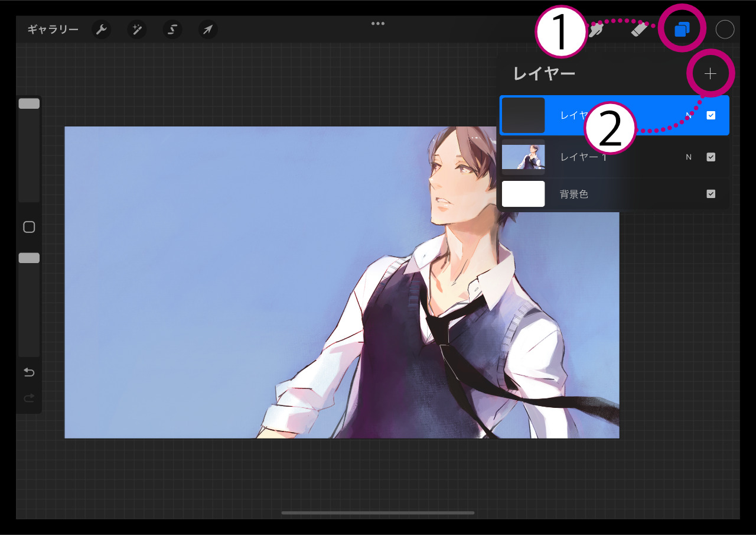Tap the selected layer's empty thumbnail
This screenshot has width=756, height=535.
(523, 115)
